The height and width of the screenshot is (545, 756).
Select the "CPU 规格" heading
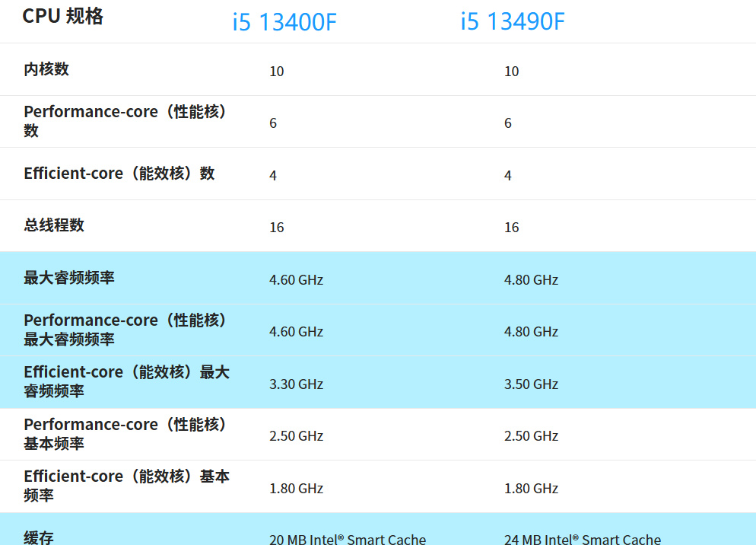[62, 16]
